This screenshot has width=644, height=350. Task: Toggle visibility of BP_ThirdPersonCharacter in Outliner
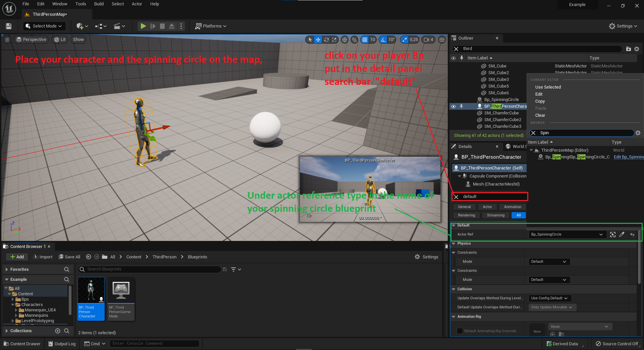click(453, 106)
